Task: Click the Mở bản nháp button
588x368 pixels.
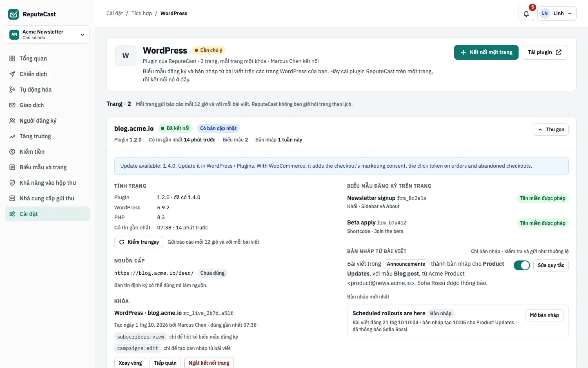Action: pos(544,315)
